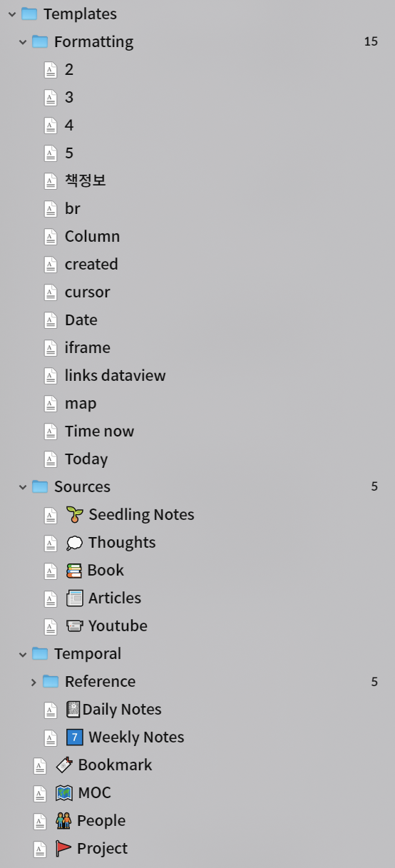
Task: Click the stacked books icon on Book
Action: pyautogui.click(x=74, y=571)
